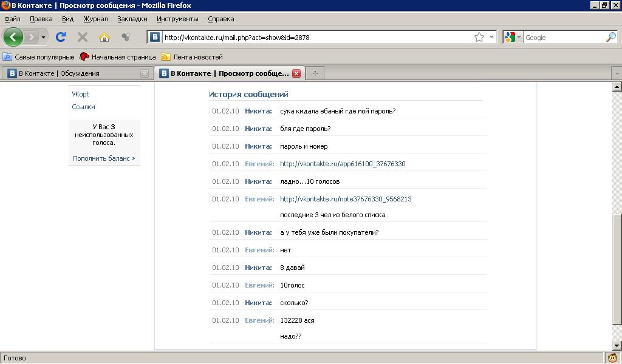Open the note37676330_9568213 link
622x364 pixels.
346,199
